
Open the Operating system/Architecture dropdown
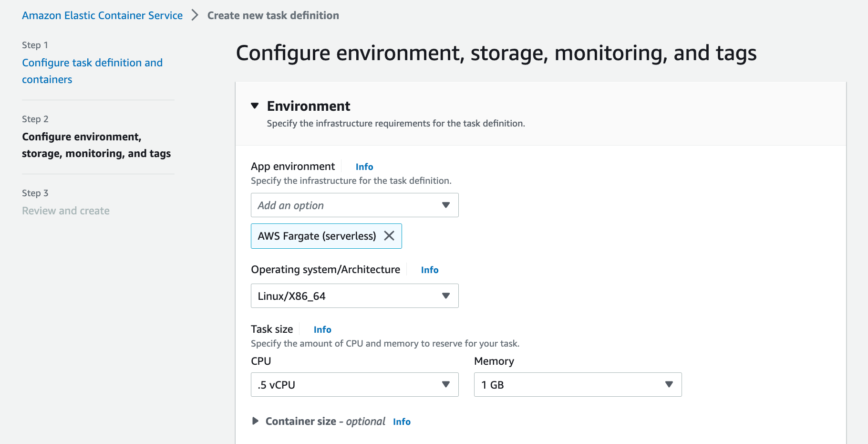[445, 296]
